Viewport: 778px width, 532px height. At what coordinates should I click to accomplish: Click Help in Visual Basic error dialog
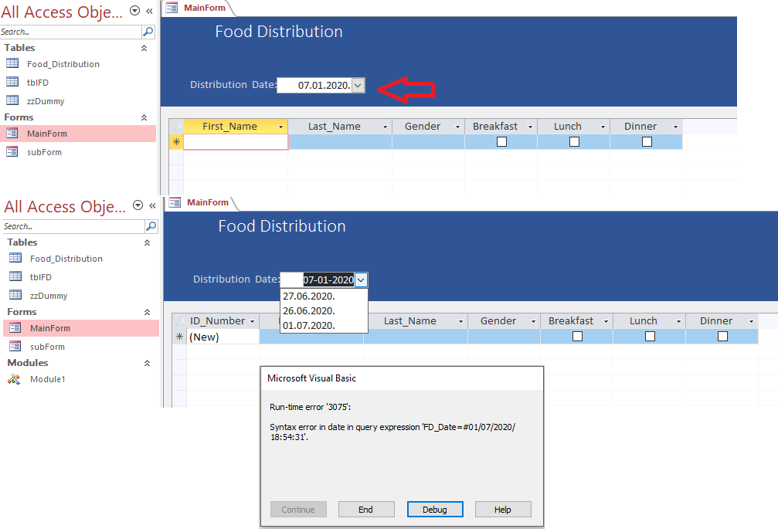(503, 509)
